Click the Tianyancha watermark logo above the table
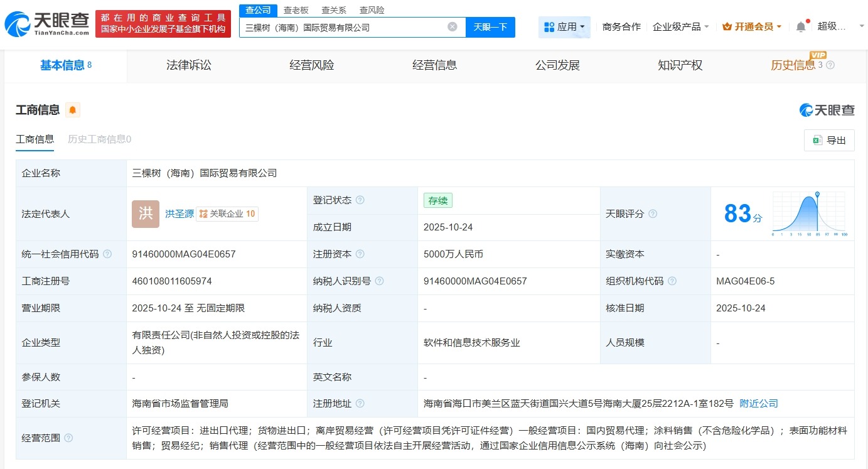 [827, 109]
